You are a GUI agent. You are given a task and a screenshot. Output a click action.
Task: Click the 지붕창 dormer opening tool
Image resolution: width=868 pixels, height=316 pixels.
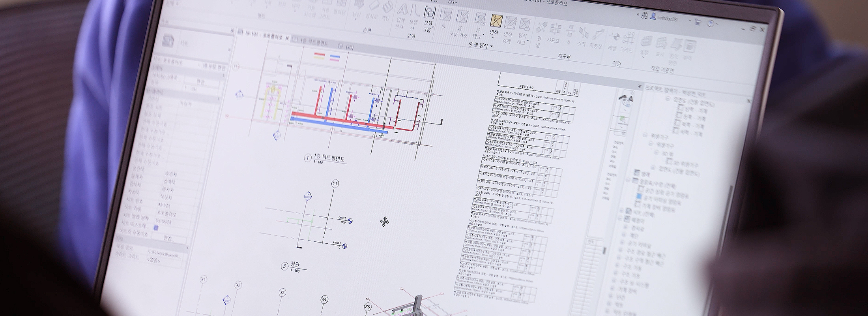pos(597,38)
